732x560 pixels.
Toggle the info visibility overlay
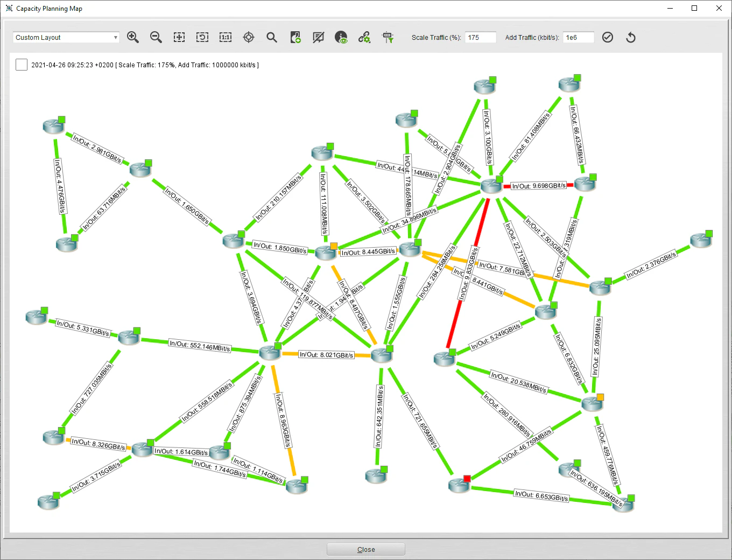click(x=341, y=37)
